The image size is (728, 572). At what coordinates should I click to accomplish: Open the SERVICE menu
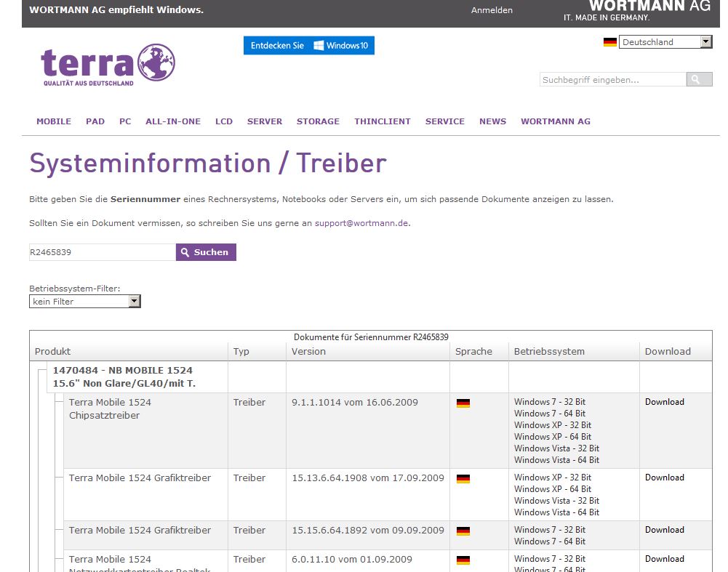[x=445, y=121]
